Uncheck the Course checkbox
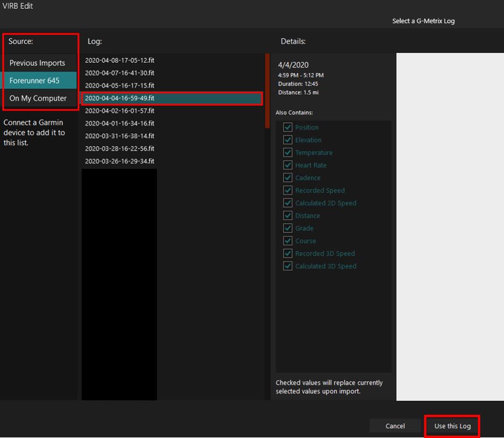 point(288,241)
